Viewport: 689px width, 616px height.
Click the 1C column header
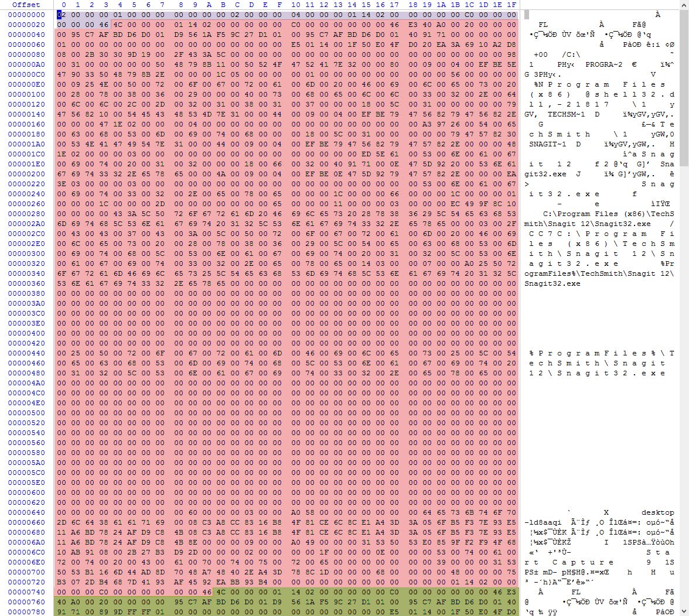click(x=469, y=5)
